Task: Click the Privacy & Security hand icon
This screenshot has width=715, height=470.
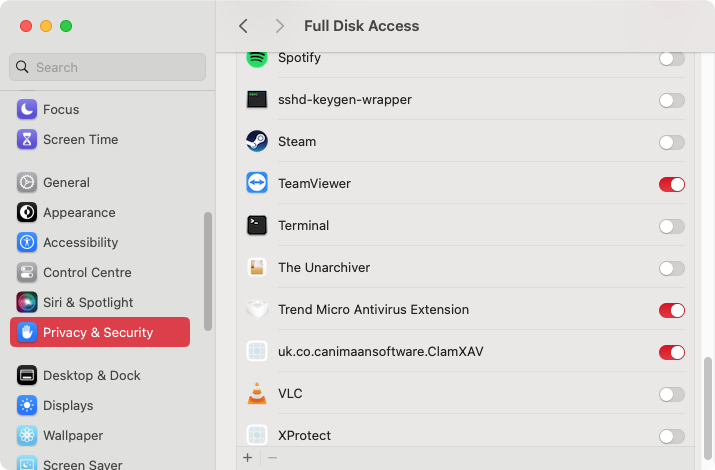Action: pos(27,332)
